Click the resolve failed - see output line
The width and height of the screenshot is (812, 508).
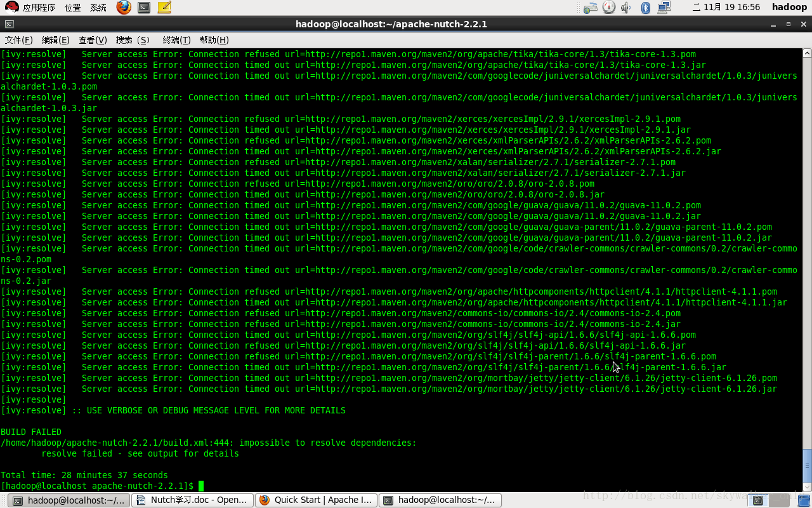tap(140, 454)
